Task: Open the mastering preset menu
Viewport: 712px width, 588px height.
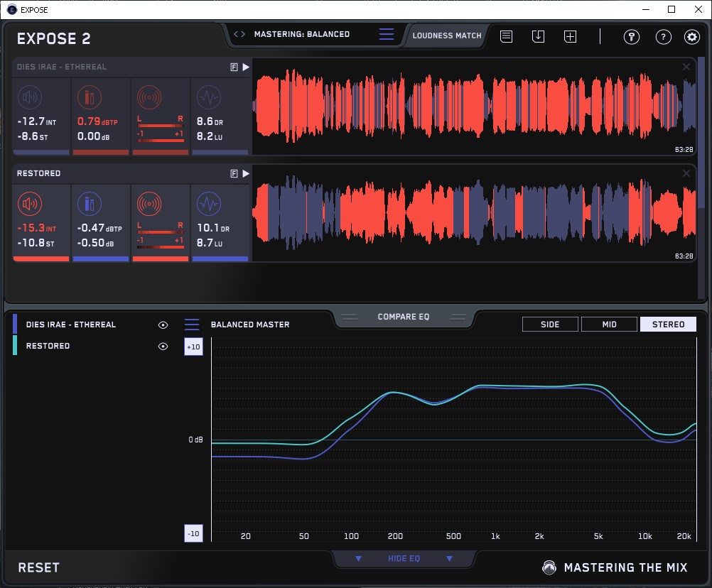Action: click(x=387, y=34)
